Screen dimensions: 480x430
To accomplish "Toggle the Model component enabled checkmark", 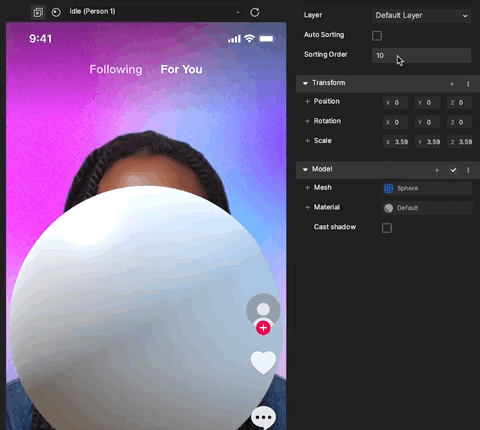I will pyautogui.click(x=453, y=170).
